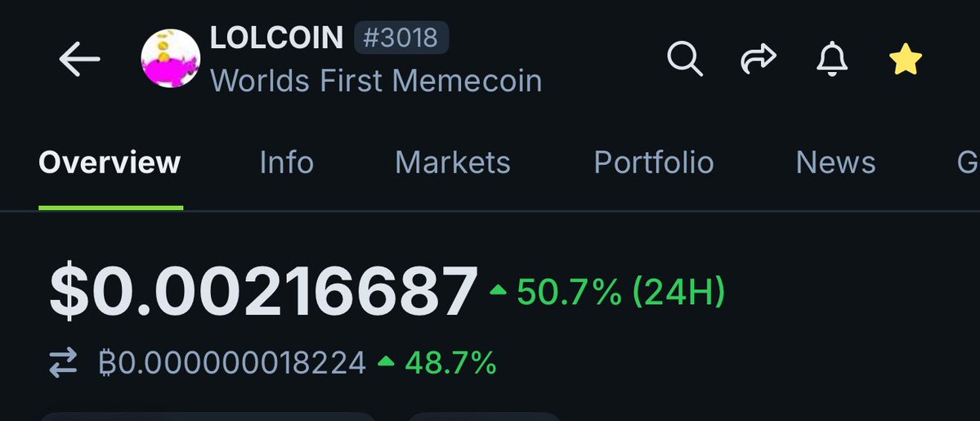The image size is (980, 421).
Task: Open the partially visible tab after News
Action: pos(968,163)
